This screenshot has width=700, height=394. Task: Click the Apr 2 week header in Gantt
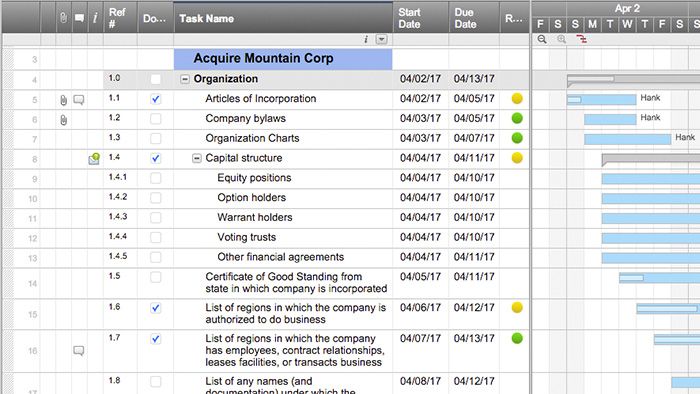pos(627,8)
